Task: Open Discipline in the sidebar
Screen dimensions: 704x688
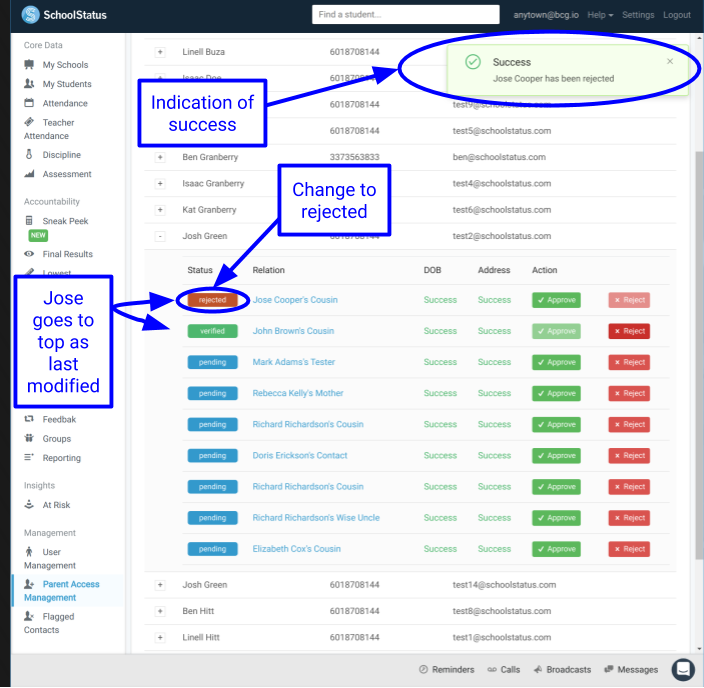Action: pyautogui.click(x=62, y=155)
